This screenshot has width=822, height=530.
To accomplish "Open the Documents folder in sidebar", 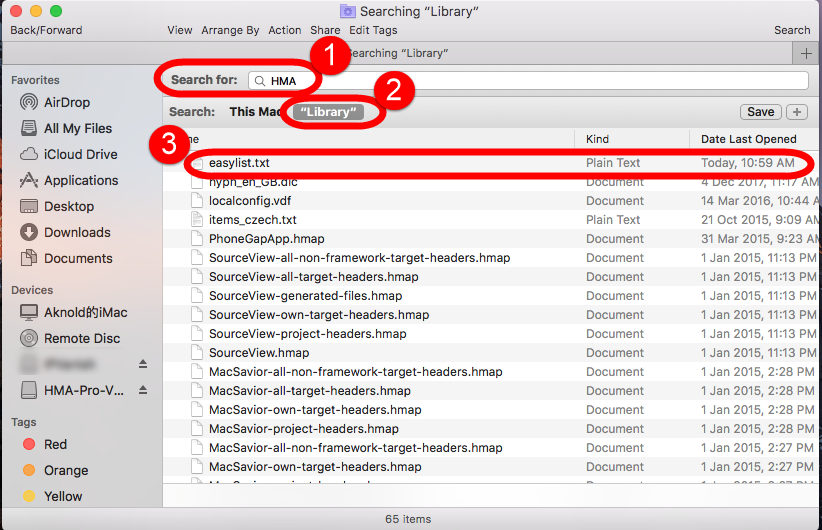I will pos(78,258).
